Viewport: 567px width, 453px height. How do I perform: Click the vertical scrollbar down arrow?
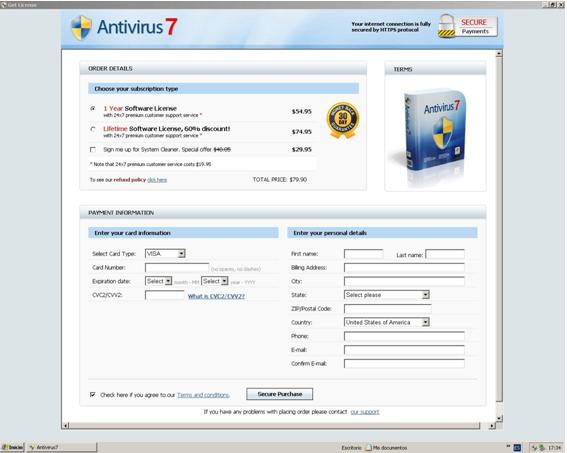(x=499, y=419)
